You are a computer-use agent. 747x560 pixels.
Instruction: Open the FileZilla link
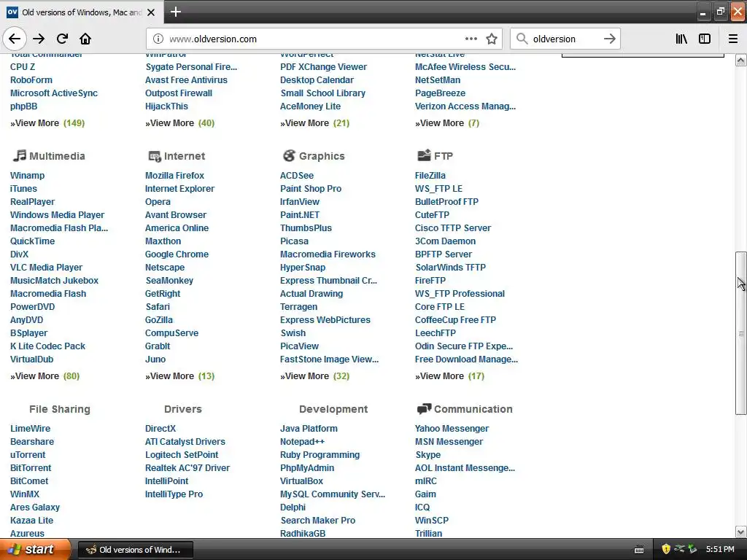pos(430,176)
